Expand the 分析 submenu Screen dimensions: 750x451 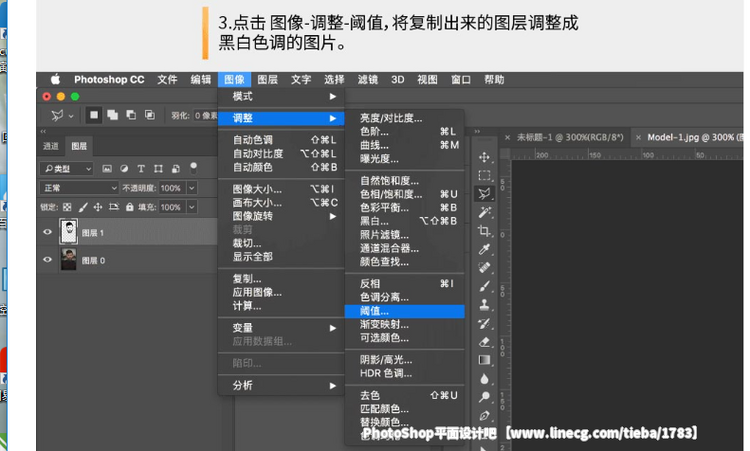click(281, 385)
